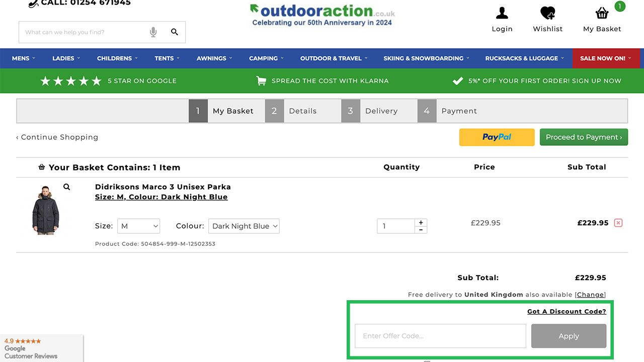
Task: Open Size: M, Colour: Dark Night Blue link
Action: (x=162, y=197)
